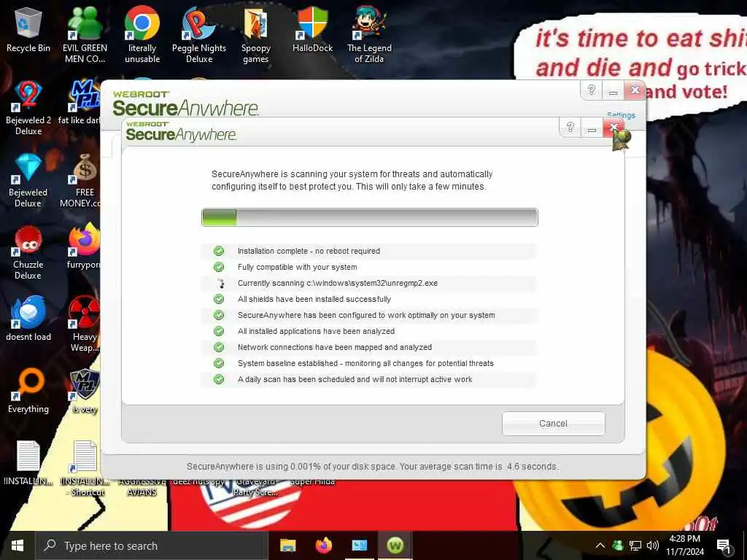Screen dimensions: 747x560
Task: Click 'Currently scanning' unregmp2.exe row
Action: point(368,283)
